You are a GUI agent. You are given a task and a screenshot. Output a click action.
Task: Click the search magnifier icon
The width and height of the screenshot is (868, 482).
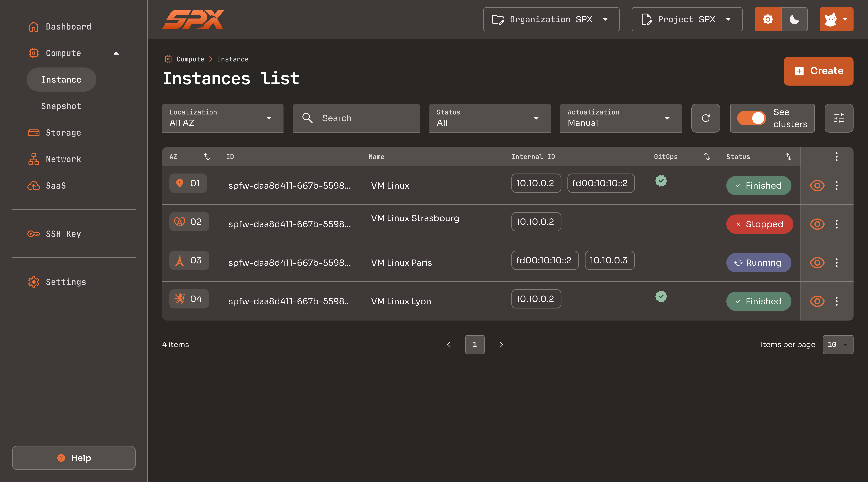[307, 118]
